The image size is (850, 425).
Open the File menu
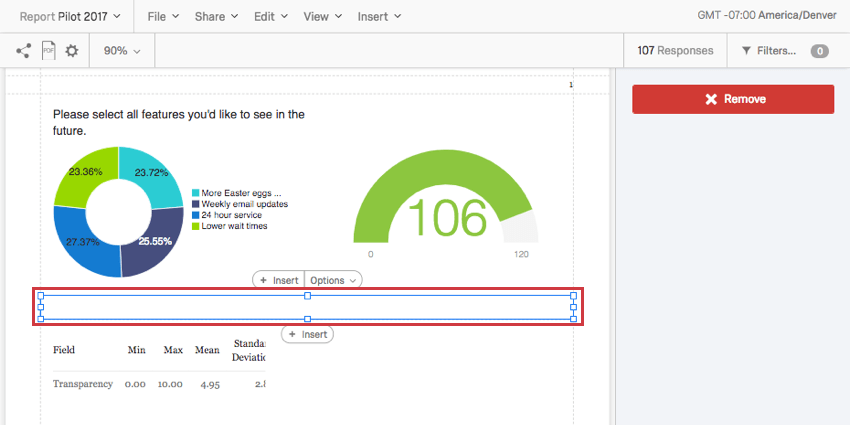163,17
